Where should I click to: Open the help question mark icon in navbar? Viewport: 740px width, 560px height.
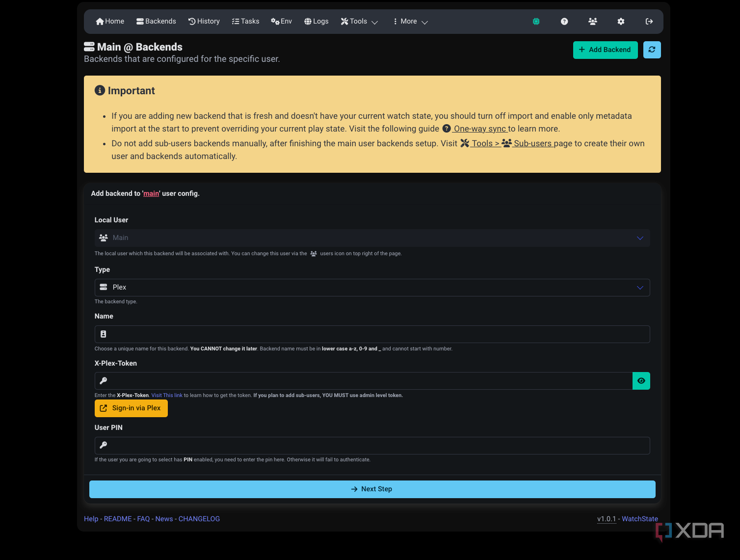[564, 22]
